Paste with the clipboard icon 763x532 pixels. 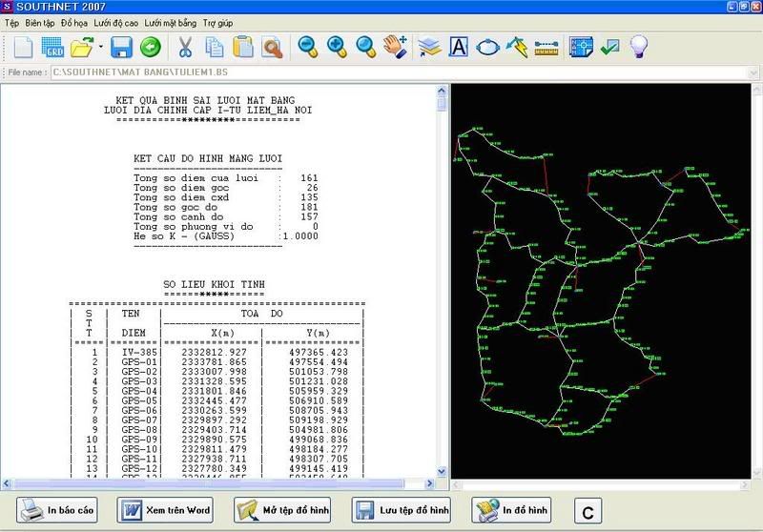(243, 47)
